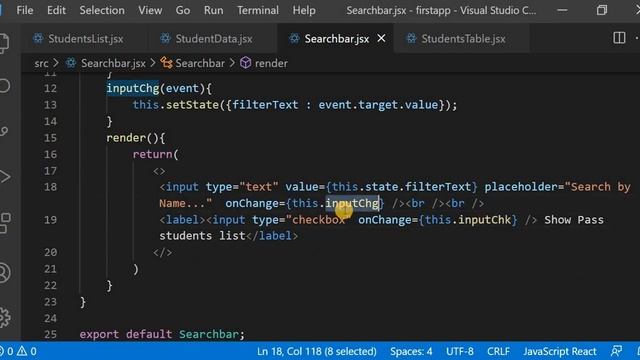
Task: Click line number 18 in gutter
Action: point(50,187)
